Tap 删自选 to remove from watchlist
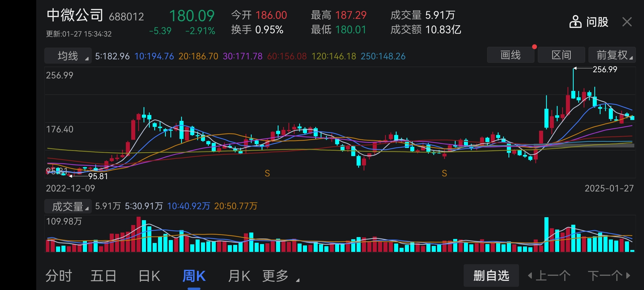The image size is (644, 290). tap(491, 275)
